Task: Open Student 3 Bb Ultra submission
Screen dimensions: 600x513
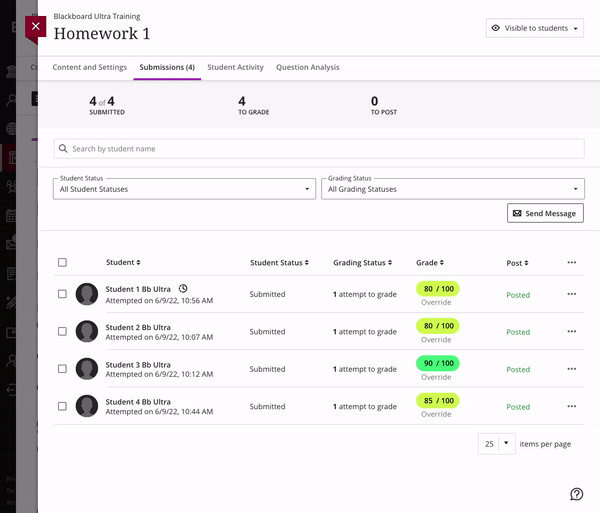Action: [x=138, y=365]
